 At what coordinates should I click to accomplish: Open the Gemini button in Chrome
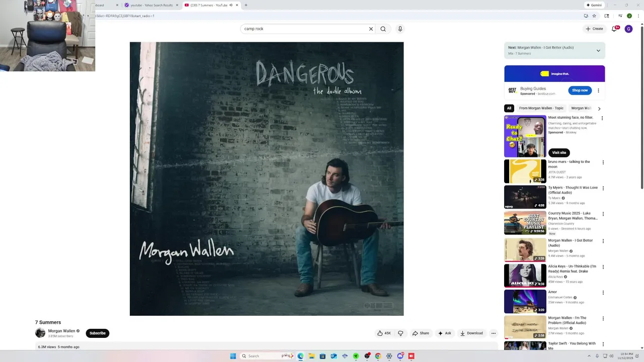(x=594, y=5)
